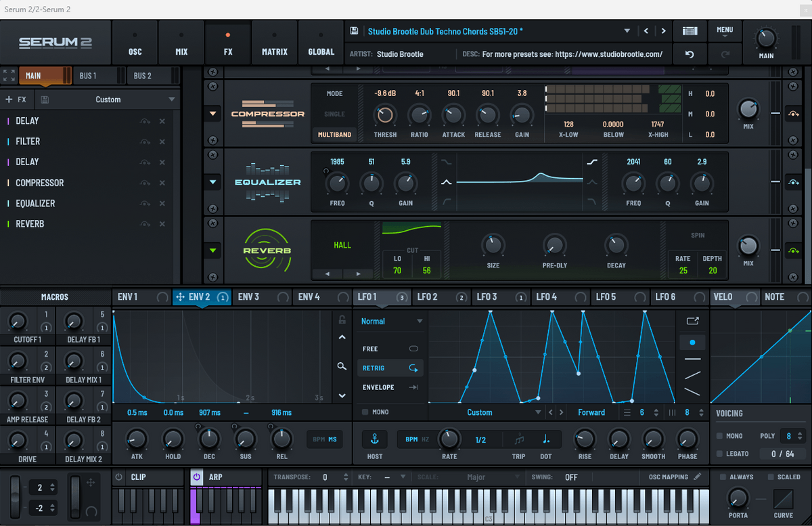
Task: Open the preset browser icon
Action: coord(690,31)
